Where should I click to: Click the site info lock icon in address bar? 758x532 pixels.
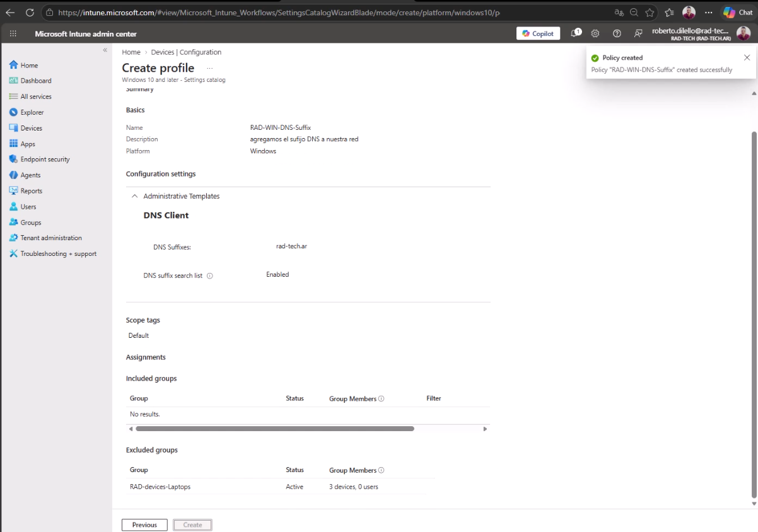49,13
